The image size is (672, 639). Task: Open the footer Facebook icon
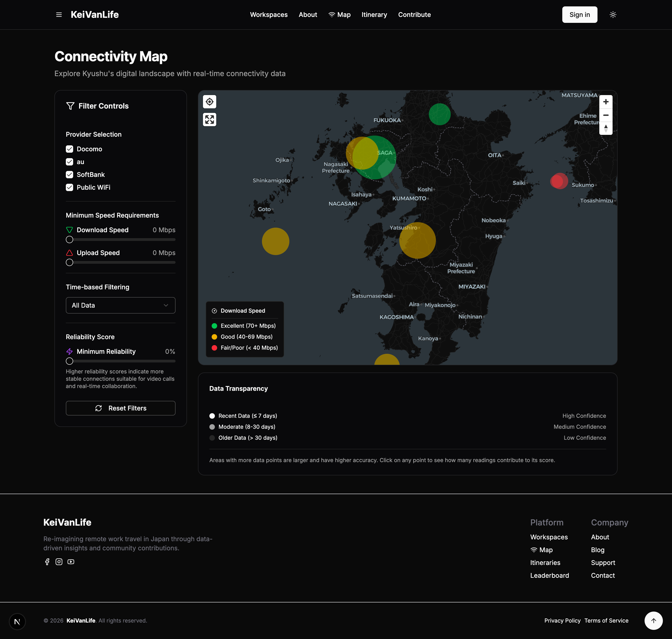pyautogui.click(x=47, y=562)
